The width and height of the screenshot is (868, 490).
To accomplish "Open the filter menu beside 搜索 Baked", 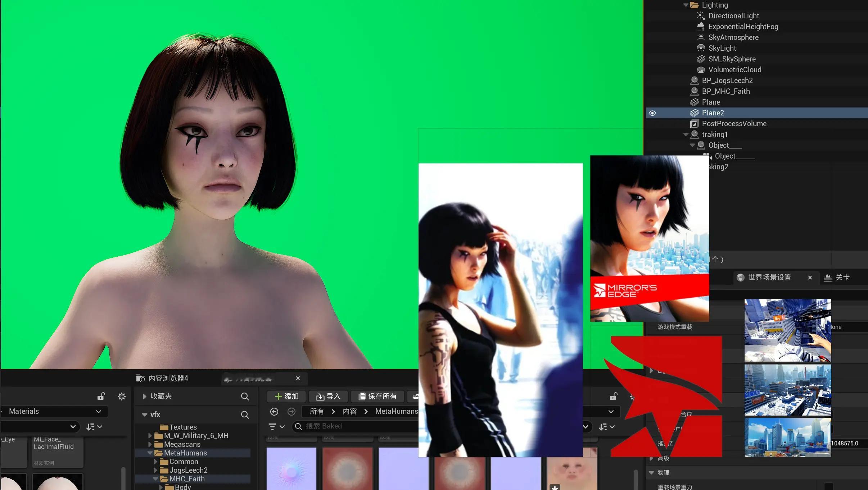I will point(277,426).
